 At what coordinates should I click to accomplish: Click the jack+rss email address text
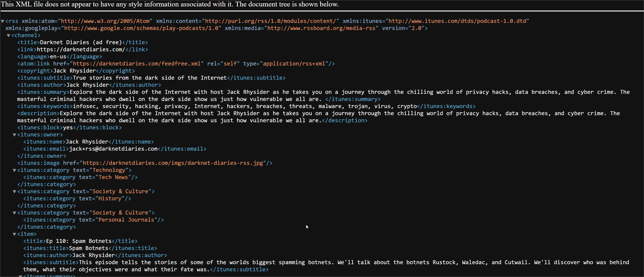113,149
